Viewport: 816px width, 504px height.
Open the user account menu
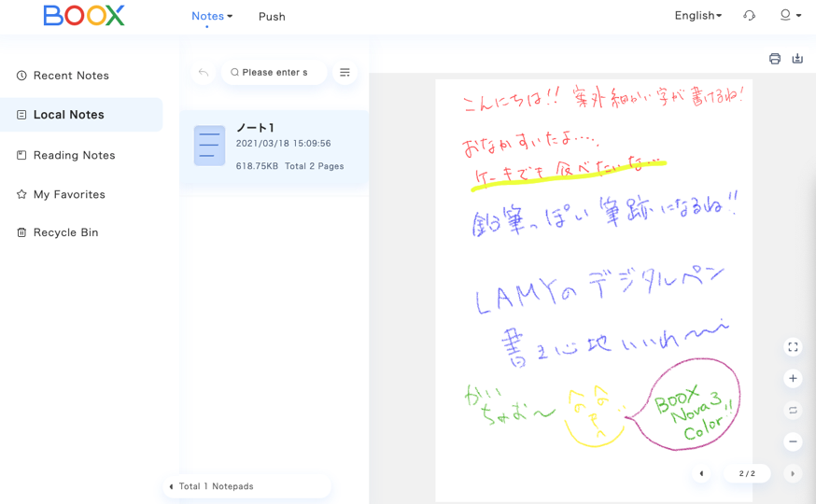pyautogui.click(x=791, y=15)
